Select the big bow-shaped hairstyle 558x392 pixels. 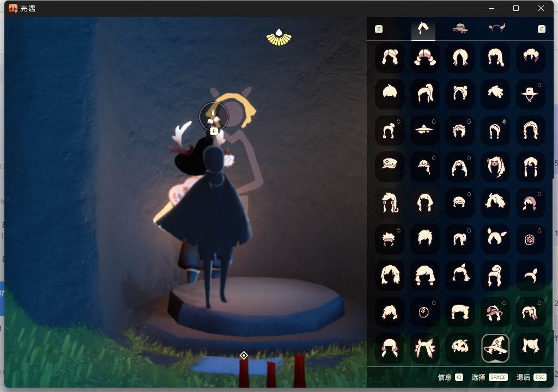[425, 348]
